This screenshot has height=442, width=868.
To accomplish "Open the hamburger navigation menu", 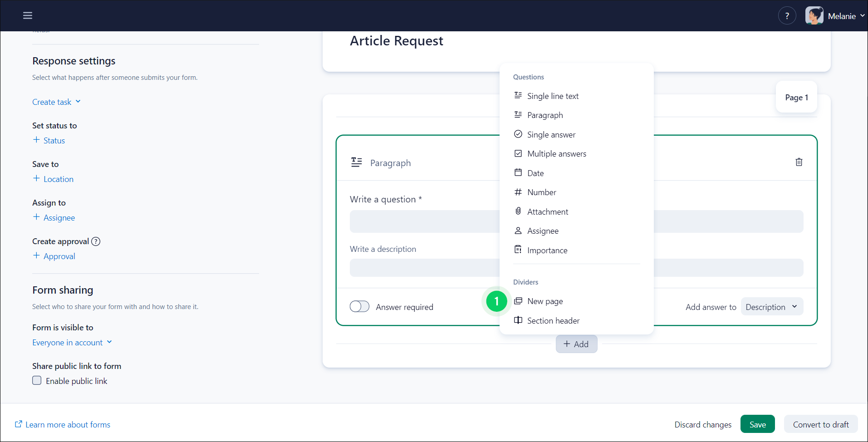I will [x=28, y=15].
